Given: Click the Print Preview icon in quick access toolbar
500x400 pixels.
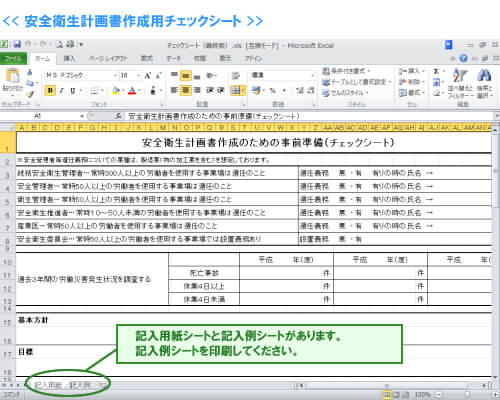Looking at the screenshot, I should 60,44.
